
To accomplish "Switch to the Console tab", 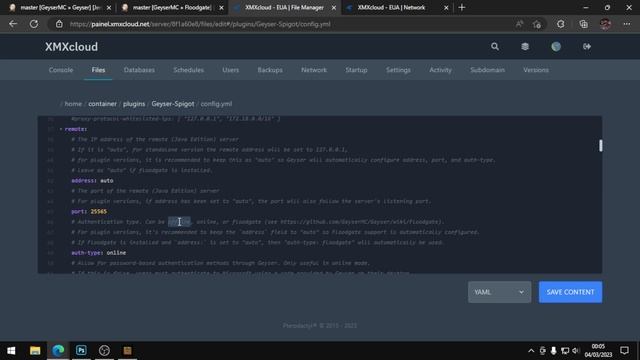I will [x=61, y=70].
